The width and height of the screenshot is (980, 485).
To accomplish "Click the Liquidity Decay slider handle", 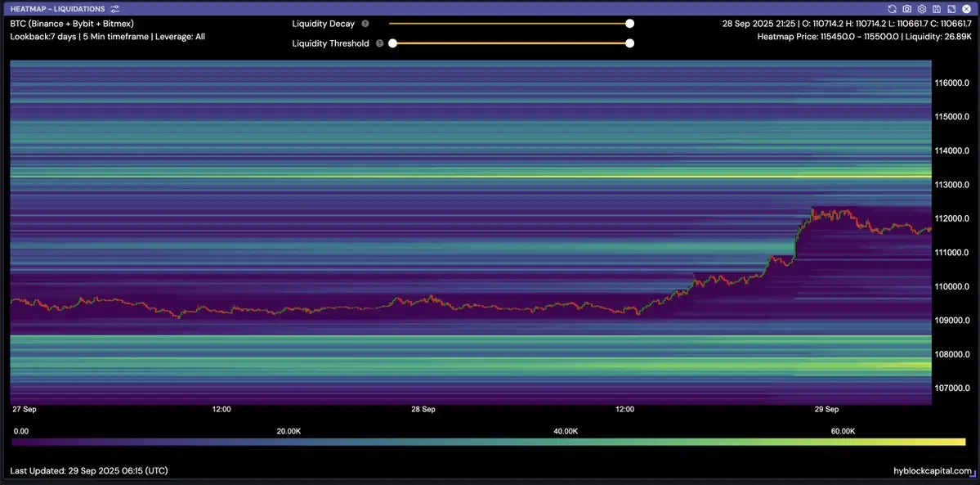I will (x=630, y=24).
